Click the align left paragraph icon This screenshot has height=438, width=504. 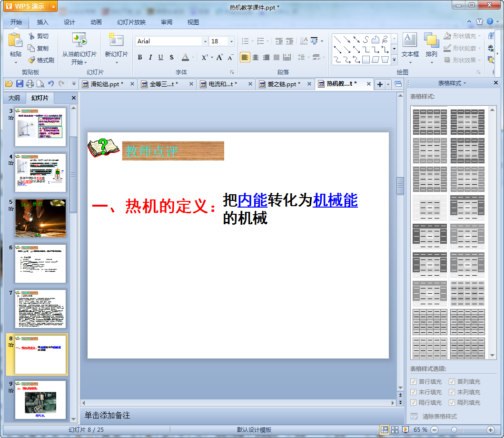(x=245, y=57)
